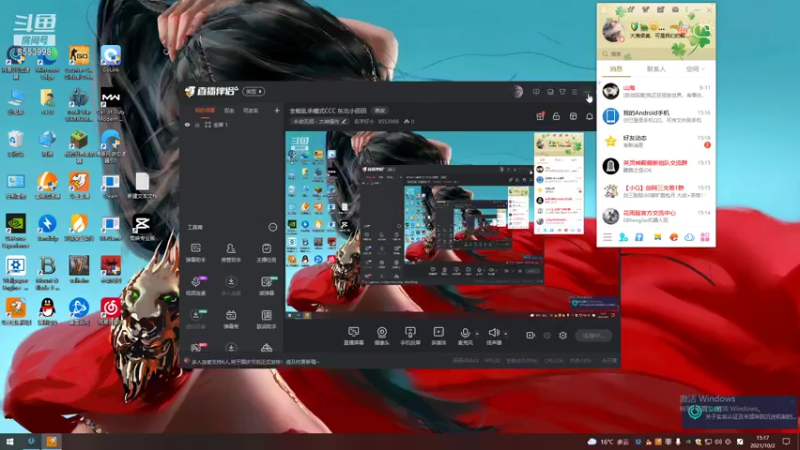The height and width of the screenshot is (450, 800).
Task: Open 主播任务 tool
Action: (x=266, y=253)
